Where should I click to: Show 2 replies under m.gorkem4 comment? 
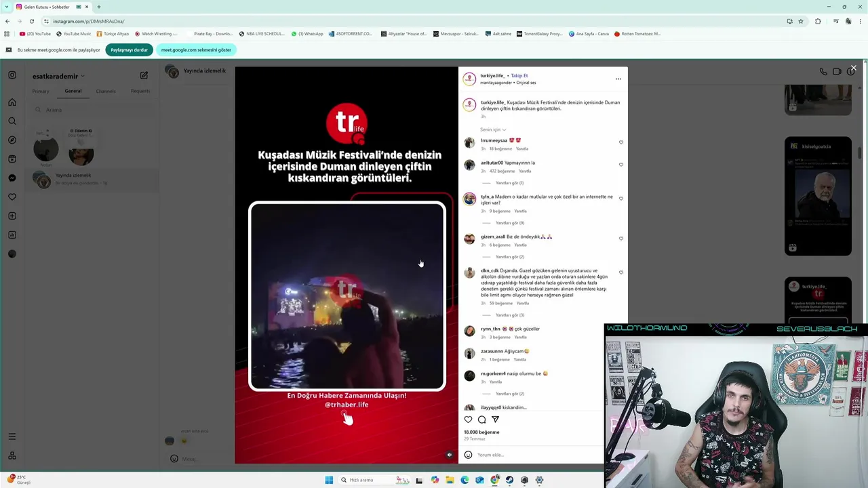[x=509, y=394]
